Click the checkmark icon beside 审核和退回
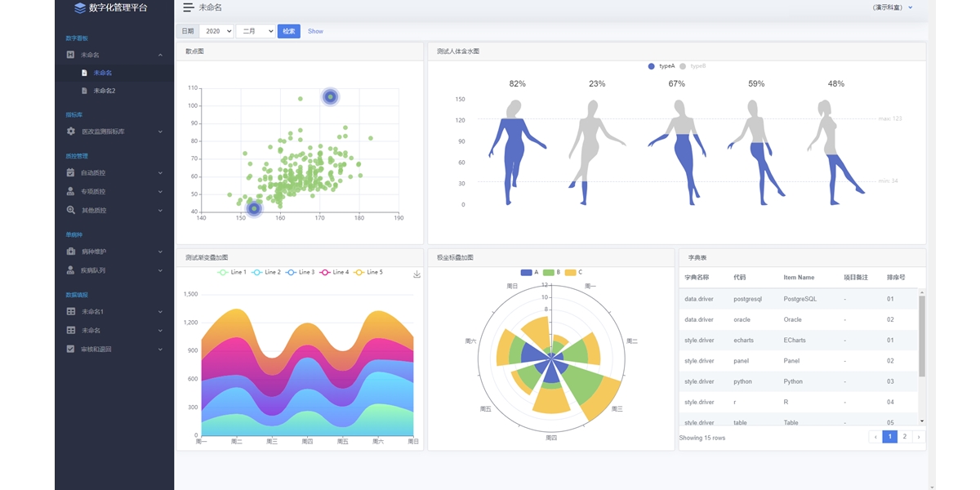 71,349
